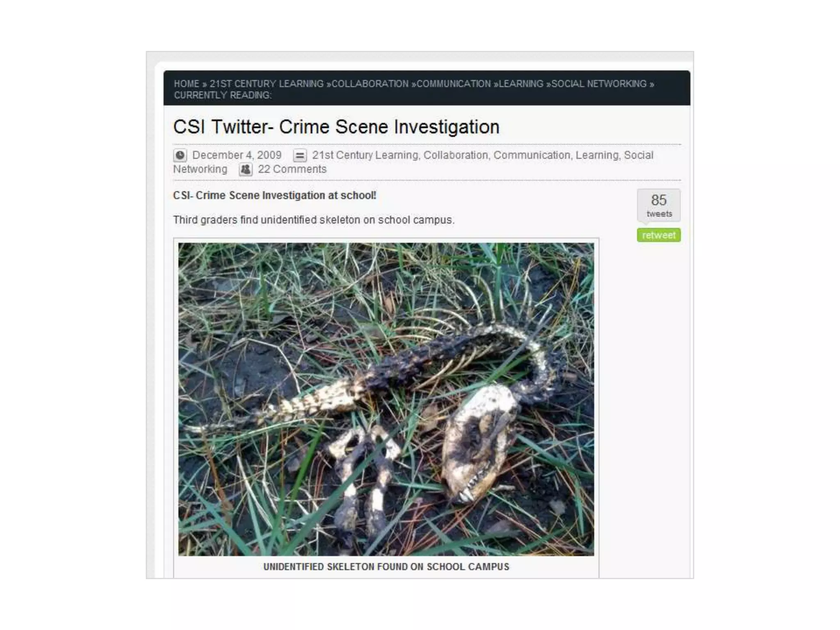Click the skeleton photo caption text
The height and width of the screenshot is (630, 840).
[x=386, y=567]
